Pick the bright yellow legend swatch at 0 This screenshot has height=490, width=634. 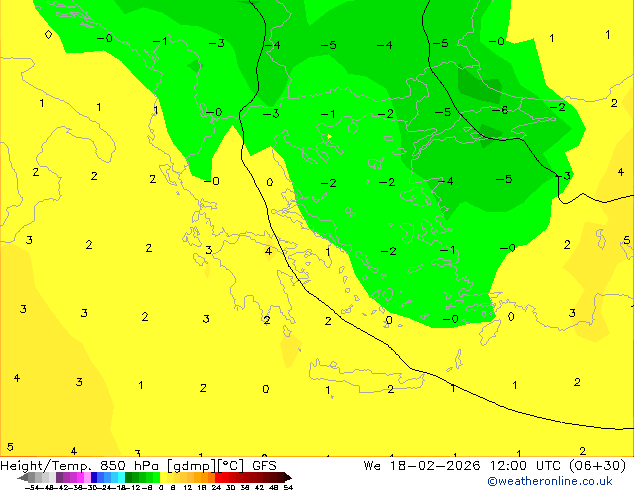tap(163, 477)
